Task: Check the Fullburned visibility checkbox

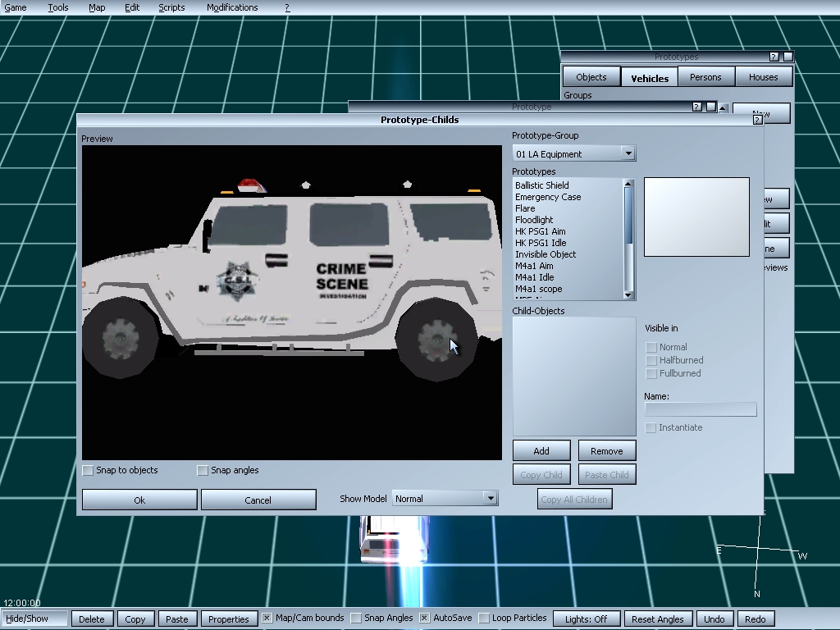Action: [651, 373]
